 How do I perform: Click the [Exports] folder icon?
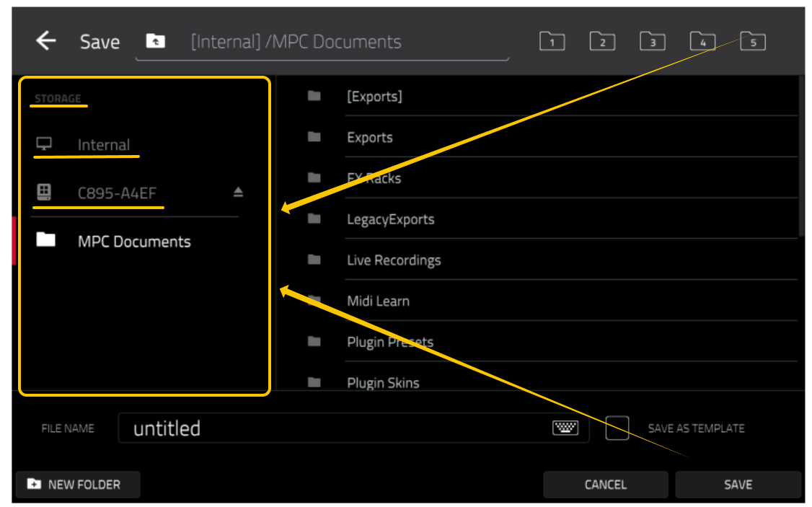[x=314, y=96]
